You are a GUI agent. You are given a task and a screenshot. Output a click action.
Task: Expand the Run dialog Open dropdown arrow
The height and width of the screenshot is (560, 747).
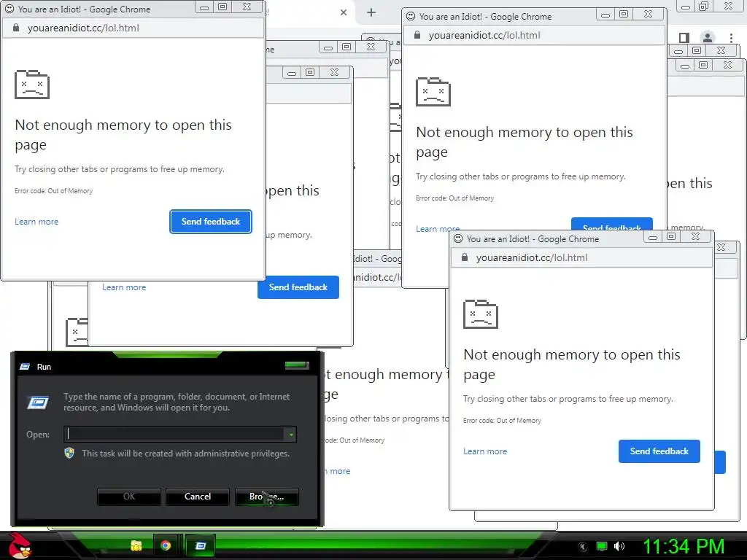point(290,434)
